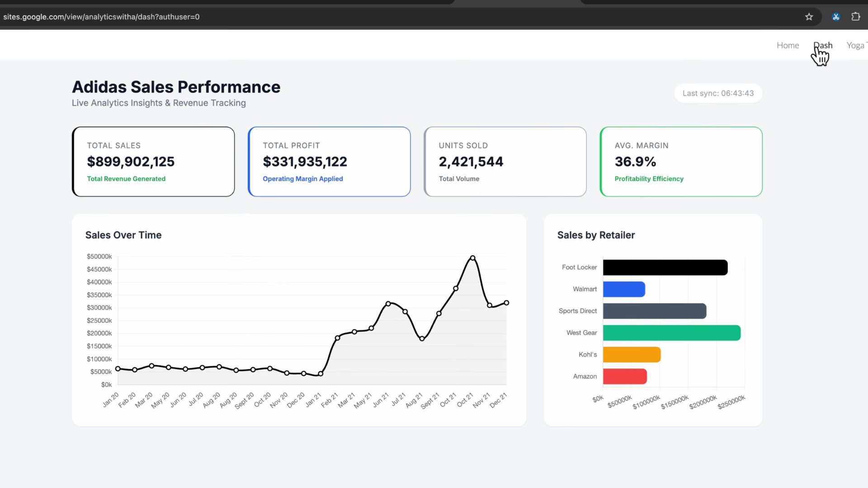Bookmark this page with the star icon

click(809, 17)
